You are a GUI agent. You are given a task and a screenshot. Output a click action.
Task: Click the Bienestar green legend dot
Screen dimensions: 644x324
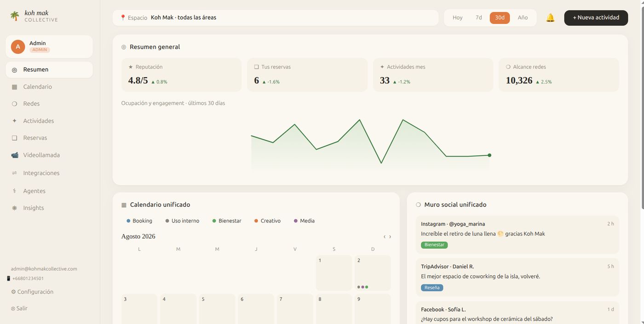[214, 221]
